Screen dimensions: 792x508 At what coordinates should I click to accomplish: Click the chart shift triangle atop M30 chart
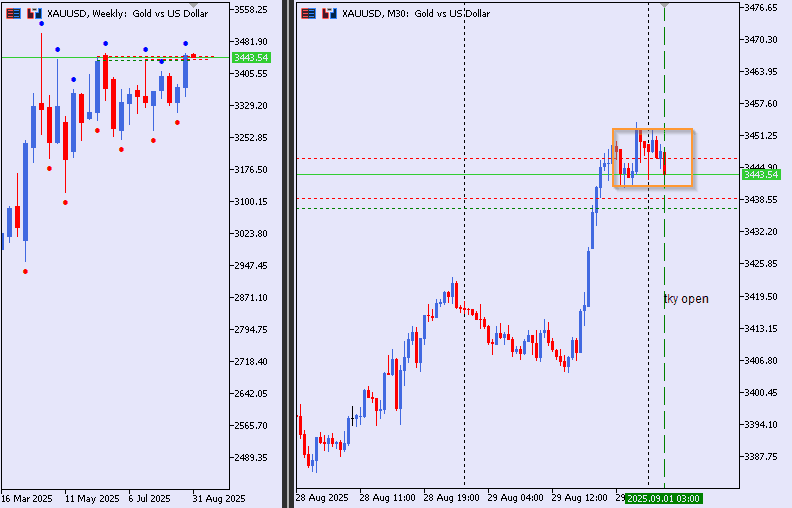coord(665,5)
